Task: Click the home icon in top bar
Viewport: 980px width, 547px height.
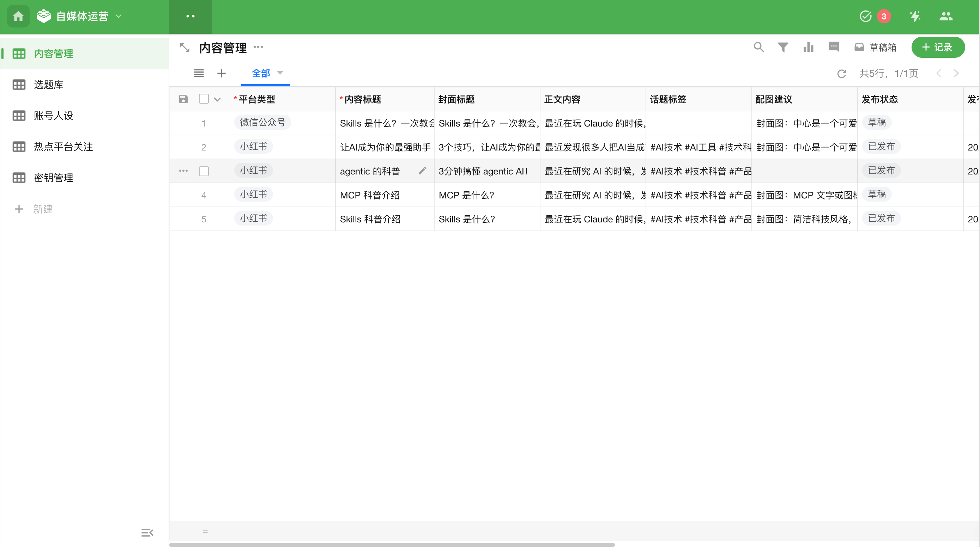Action: (x=18, y=16)
